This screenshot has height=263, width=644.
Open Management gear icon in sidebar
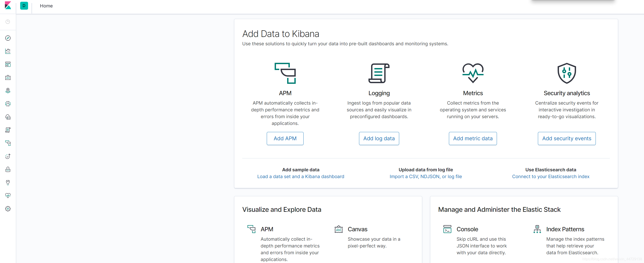pos(8,209)
